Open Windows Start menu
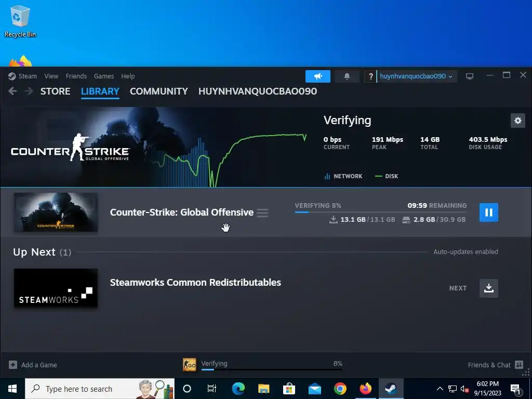This screenshot has height=399, width=532. (x=12, y=389)
